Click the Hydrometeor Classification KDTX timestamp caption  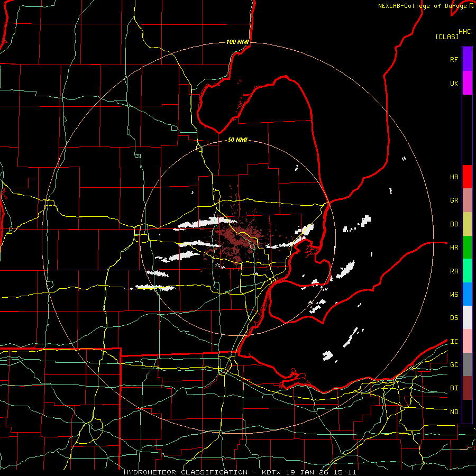(240, 472)
